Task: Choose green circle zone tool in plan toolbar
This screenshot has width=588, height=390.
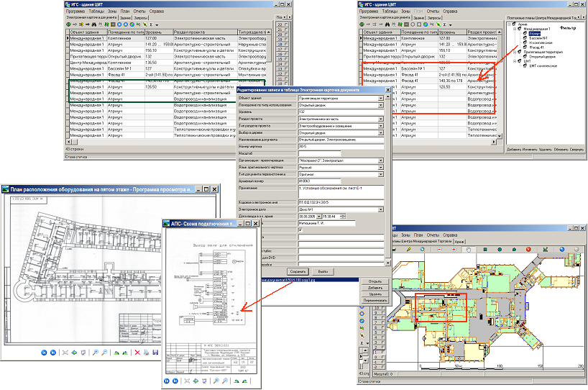Action: [500, 249]
